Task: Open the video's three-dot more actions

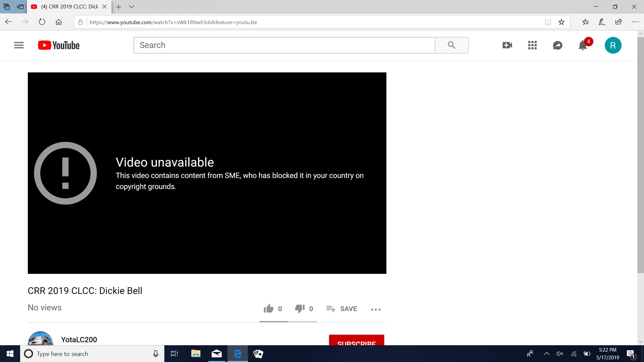Action: 376,309
